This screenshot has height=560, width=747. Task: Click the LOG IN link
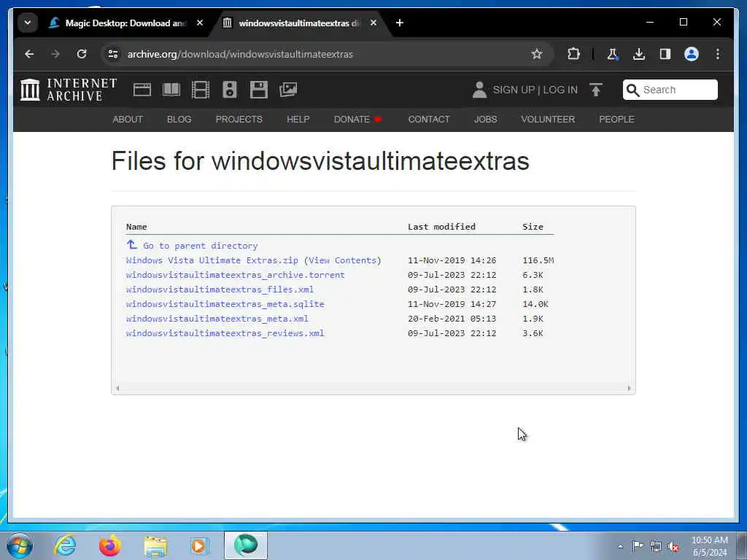[560, 90]
